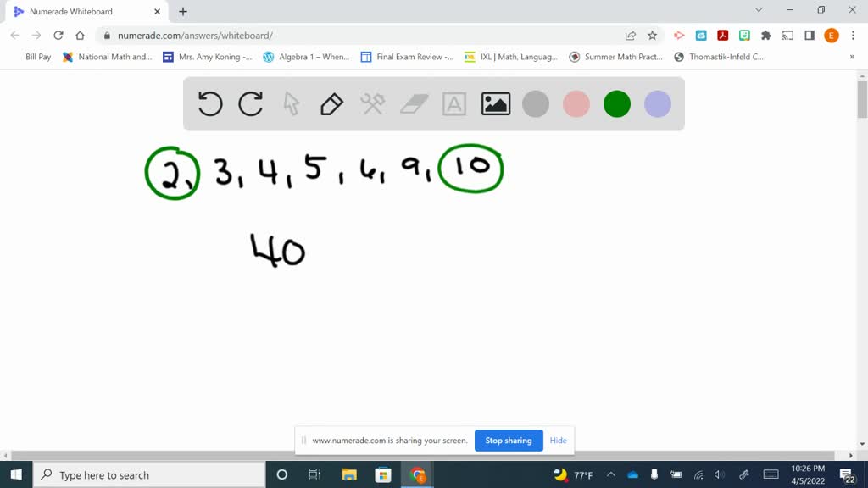The width and height of the screenshot is (868, 488).
Task: Toggle the microphone icon in the system tray
Action: tap(654, 475)
